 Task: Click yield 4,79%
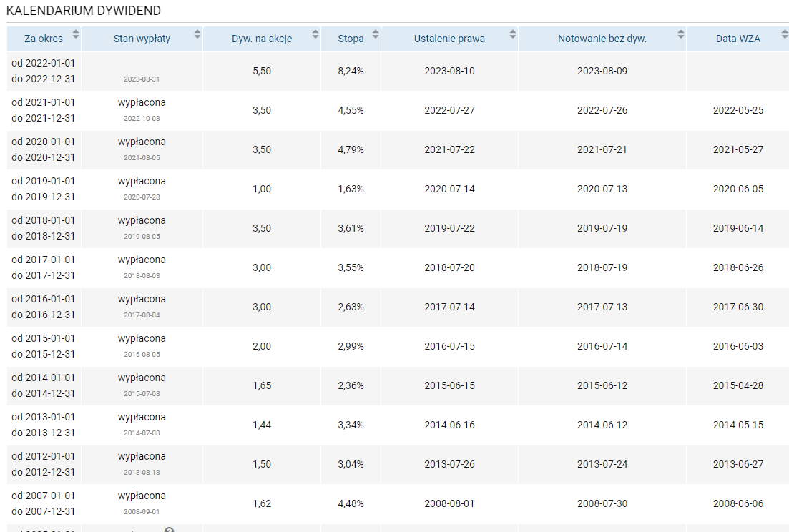(x=351, y=149)
